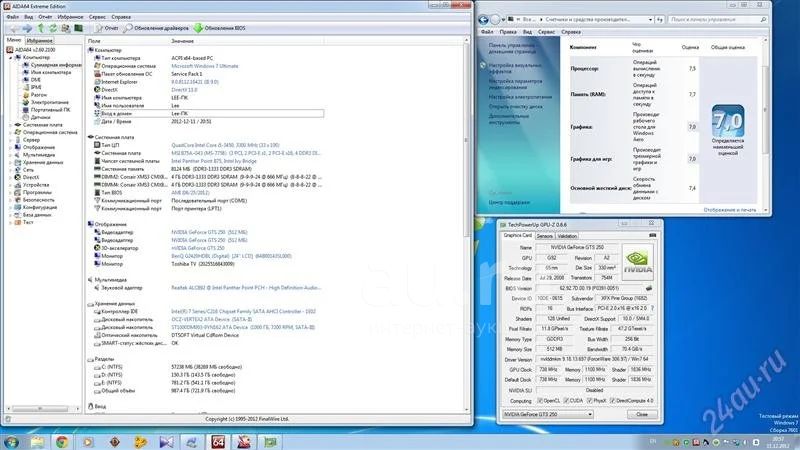The image size is (800, 450).
Task: Switch to the Избранное tab in AIDA64 sidebar
Action: click(40, 40)
